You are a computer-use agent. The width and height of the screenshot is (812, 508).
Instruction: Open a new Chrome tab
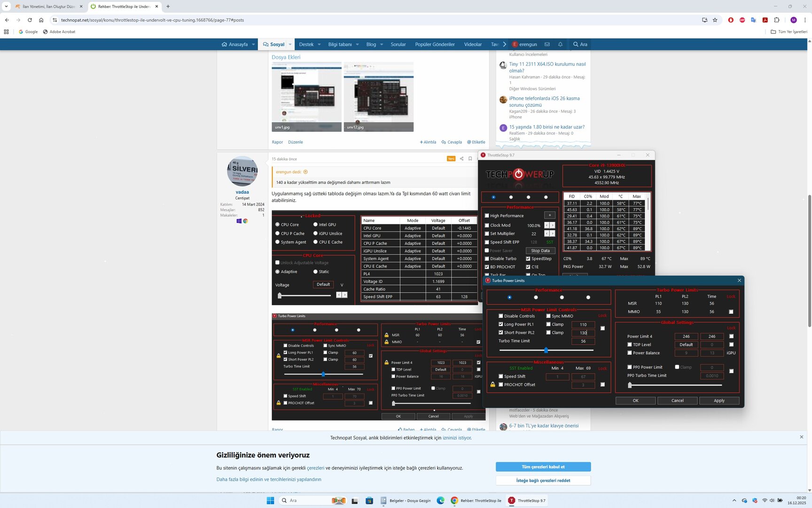click(x=168, y=7)
